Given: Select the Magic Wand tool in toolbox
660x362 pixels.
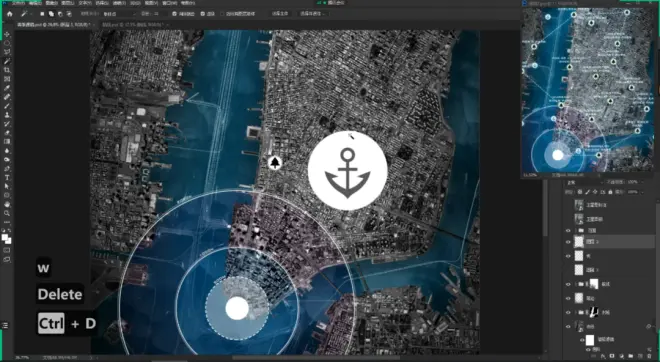Looking at the screenshot, I should pyautogui.click(x=7, y=61).
